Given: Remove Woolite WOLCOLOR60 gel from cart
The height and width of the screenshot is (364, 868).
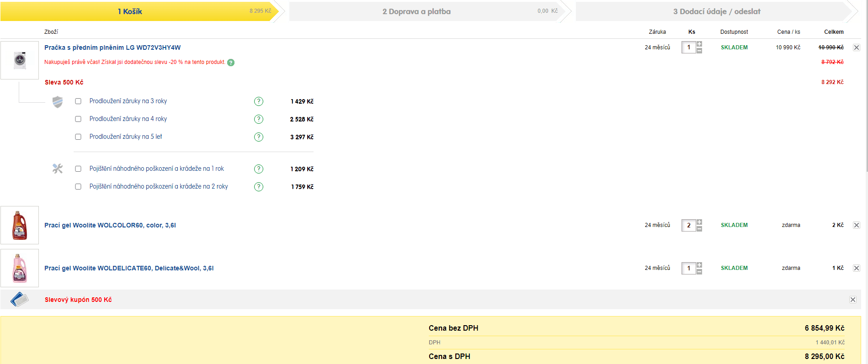Looking at the screenshot, I should pyautogui.click(x=857, y=225).
